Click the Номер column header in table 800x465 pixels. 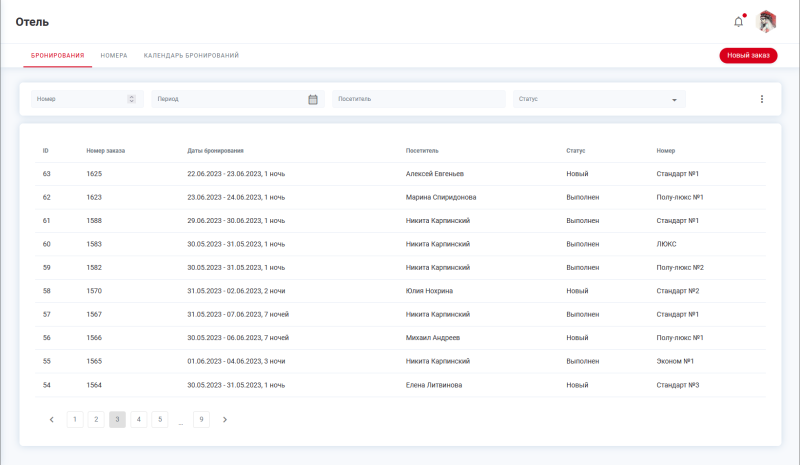(666, 151)
